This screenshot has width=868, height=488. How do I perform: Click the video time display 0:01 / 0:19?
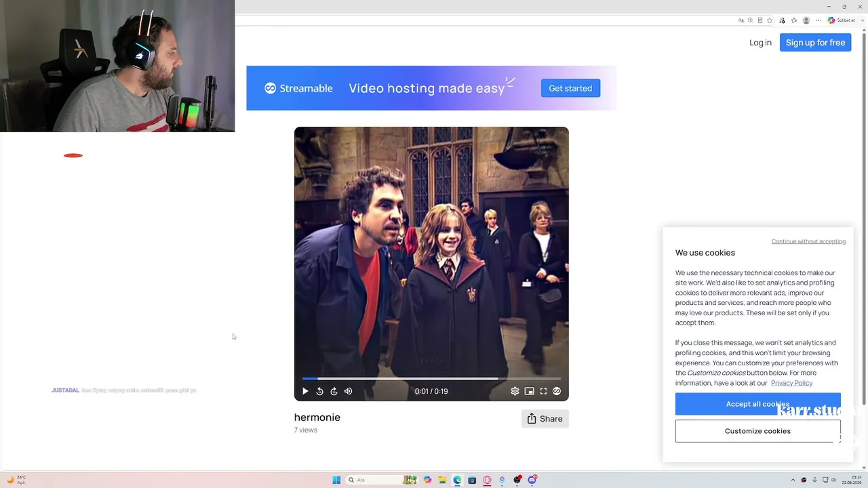(431, 391)
